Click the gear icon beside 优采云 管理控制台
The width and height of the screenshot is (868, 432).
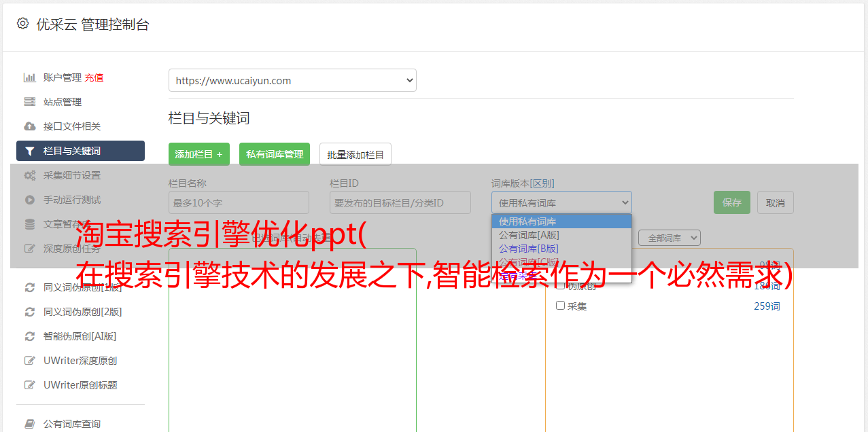[23, 24]
